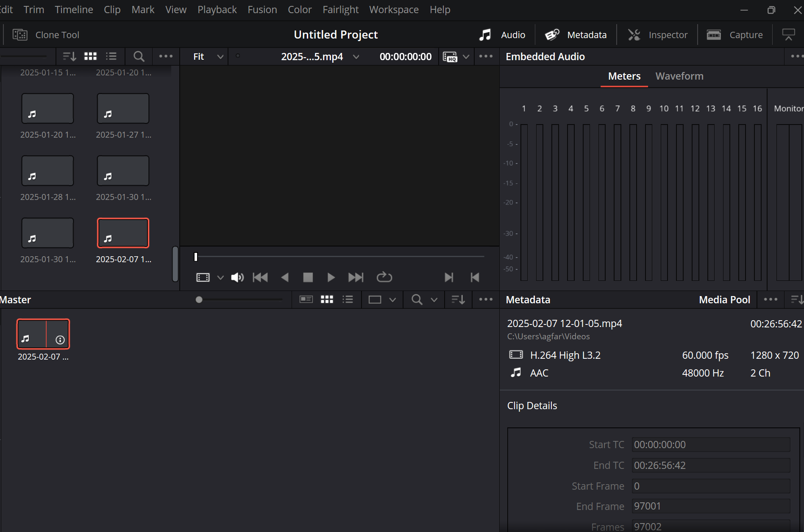This screenshot has width=804, height=532.
Task: Sort the media pool clips
Action: click(458, 300)
